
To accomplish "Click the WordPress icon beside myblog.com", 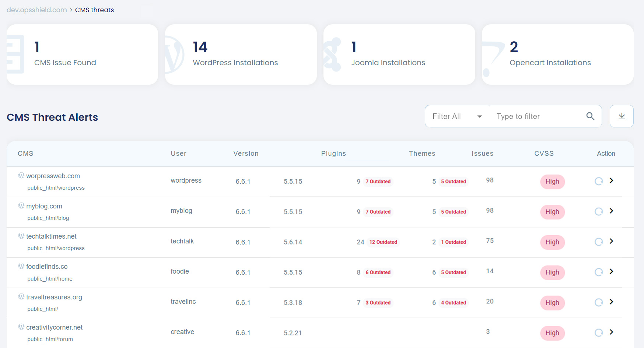I will 21,205.
